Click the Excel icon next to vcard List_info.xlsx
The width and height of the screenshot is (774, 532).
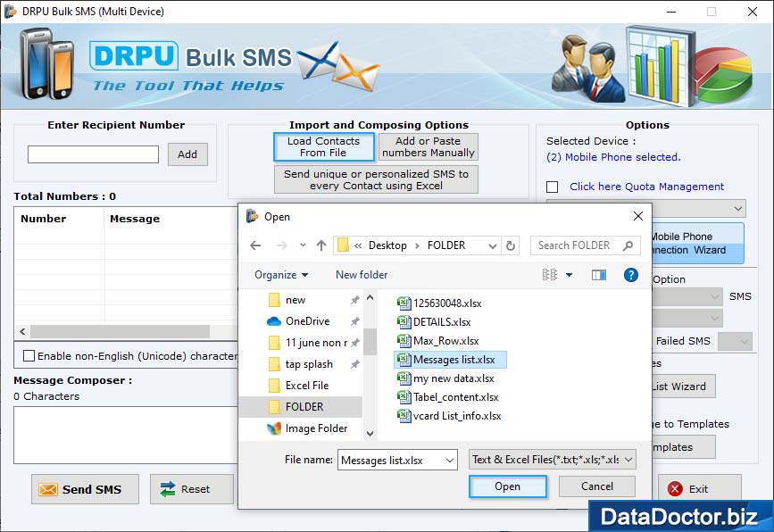404,416
